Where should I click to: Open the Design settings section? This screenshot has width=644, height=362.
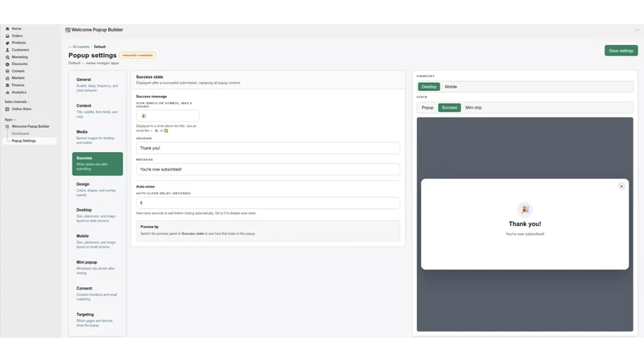[97, 190]
